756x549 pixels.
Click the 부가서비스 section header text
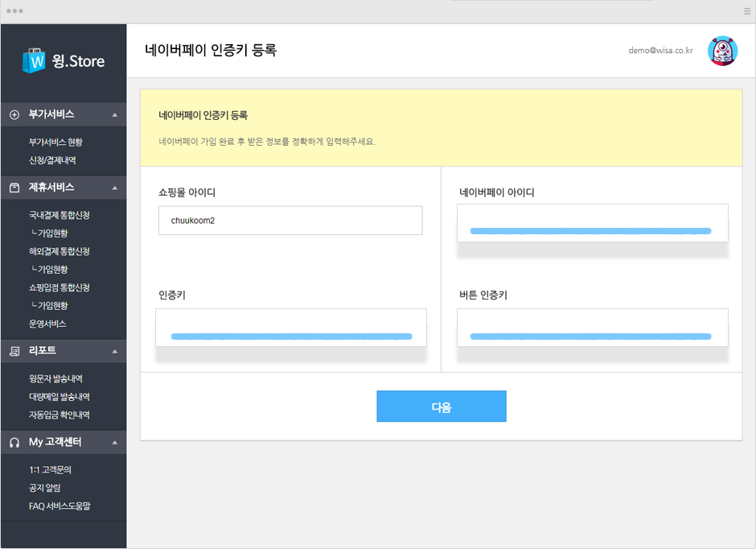(x=51, y=114)
